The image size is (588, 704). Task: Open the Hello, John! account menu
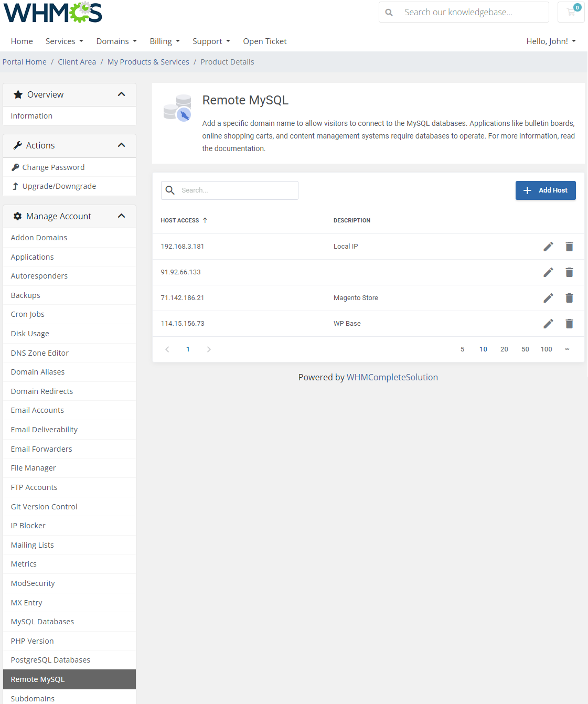click(551, 41)
